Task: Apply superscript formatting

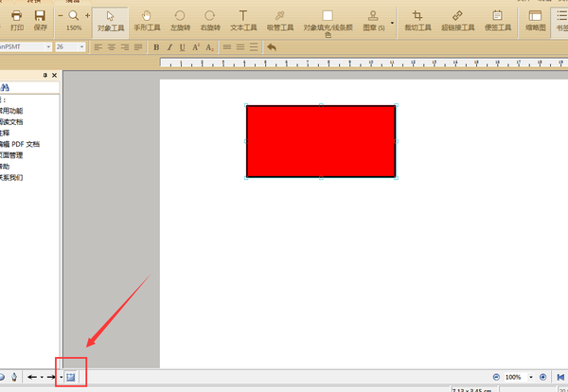Action: (196, 47)
